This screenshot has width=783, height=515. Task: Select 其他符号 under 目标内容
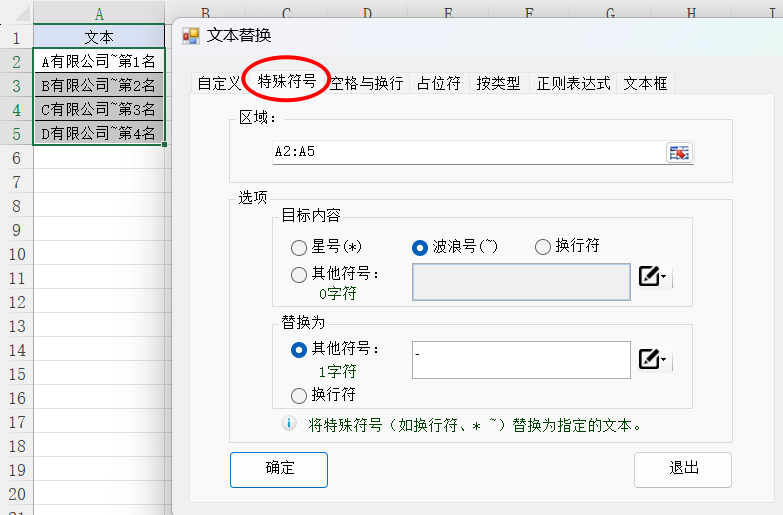(299, 274)
